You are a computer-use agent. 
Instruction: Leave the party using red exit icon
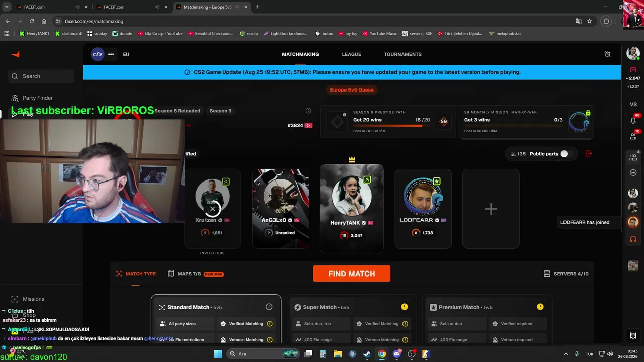[x=589, y=154]
